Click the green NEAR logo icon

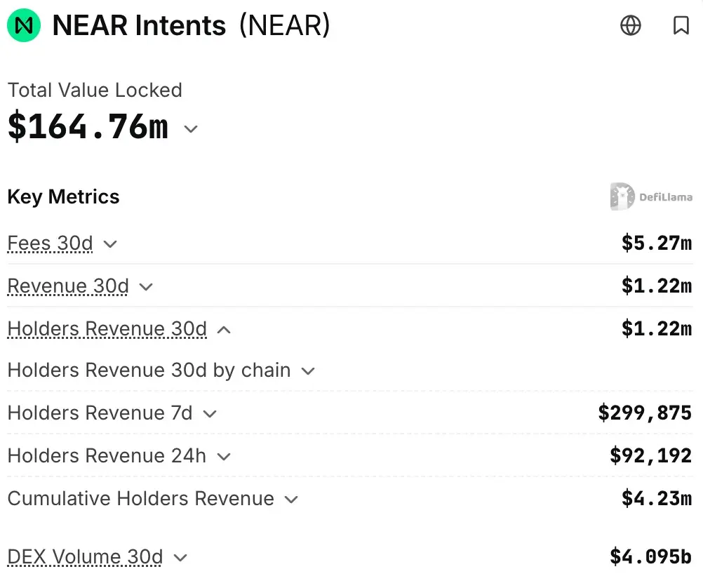point(24,25)
